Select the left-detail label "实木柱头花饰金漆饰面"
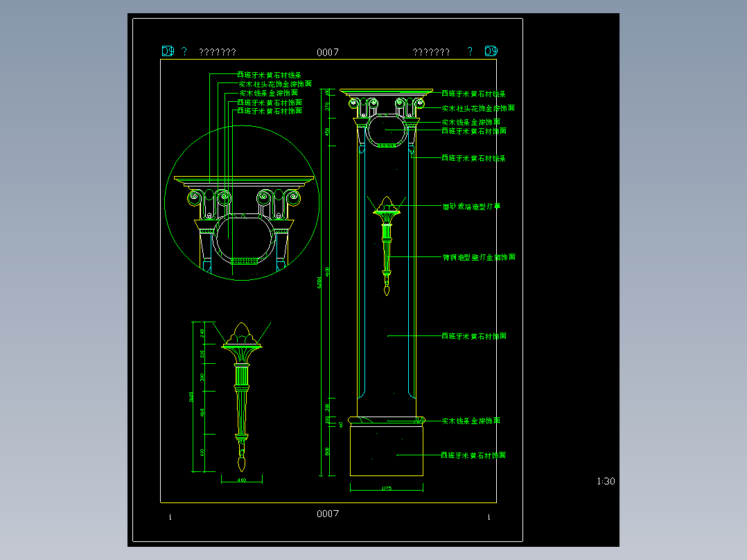This screenshot has width=747, height=560. pyautogui.click(x=275, y=84)
